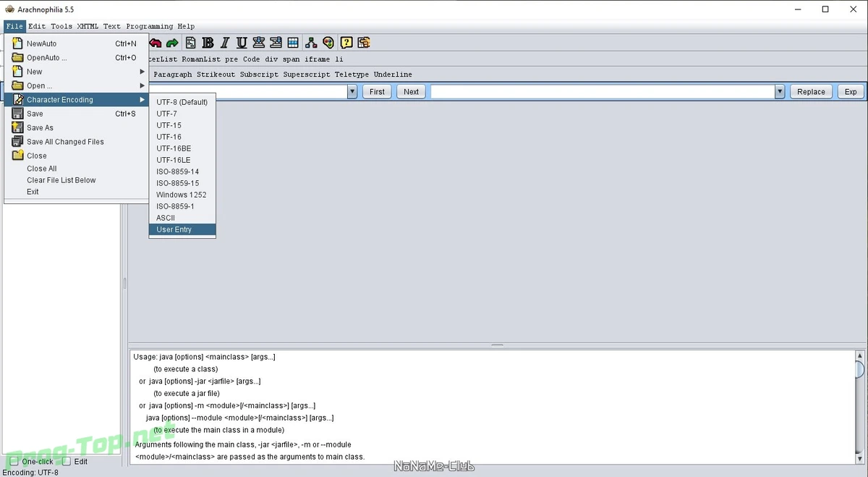Choose the User Entry encoding option
This screenshot has height=477, width=868.
tap(182, 229)
